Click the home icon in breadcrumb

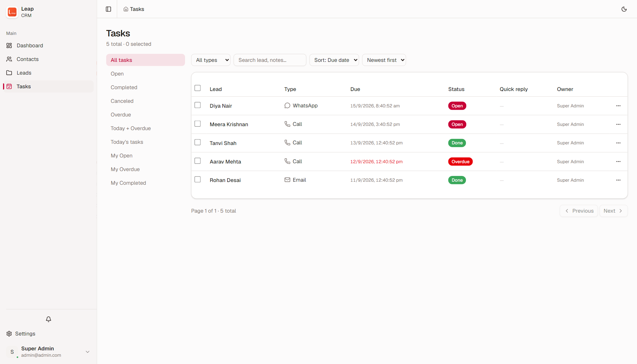(126, 9)
